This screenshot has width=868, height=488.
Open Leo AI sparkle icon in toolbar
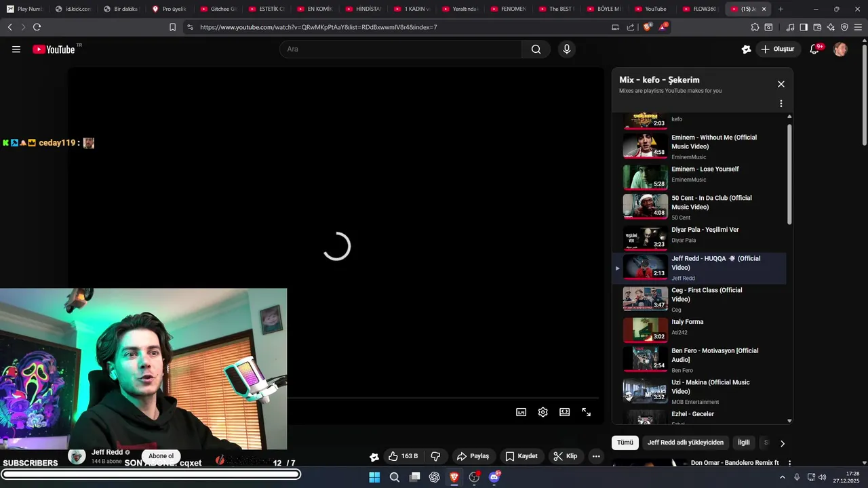pyautogui.click(x=831, y=27)
